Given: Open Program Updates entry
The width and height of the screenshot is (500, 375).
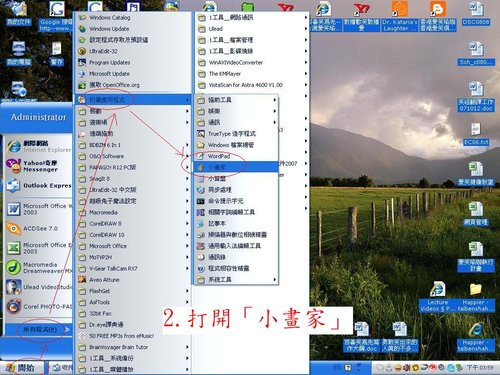Looking at the screenshot, I should pos(133,62).
